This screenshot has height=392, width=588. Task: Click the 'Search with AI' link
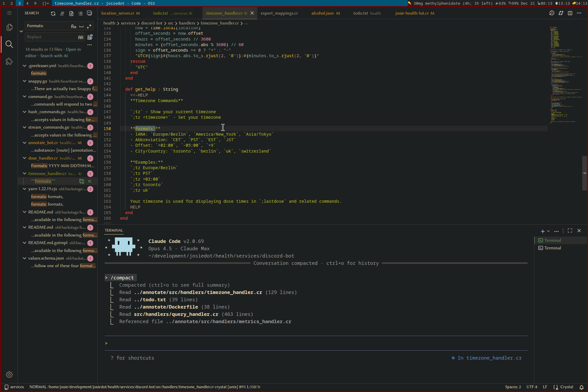coord(54,56)
